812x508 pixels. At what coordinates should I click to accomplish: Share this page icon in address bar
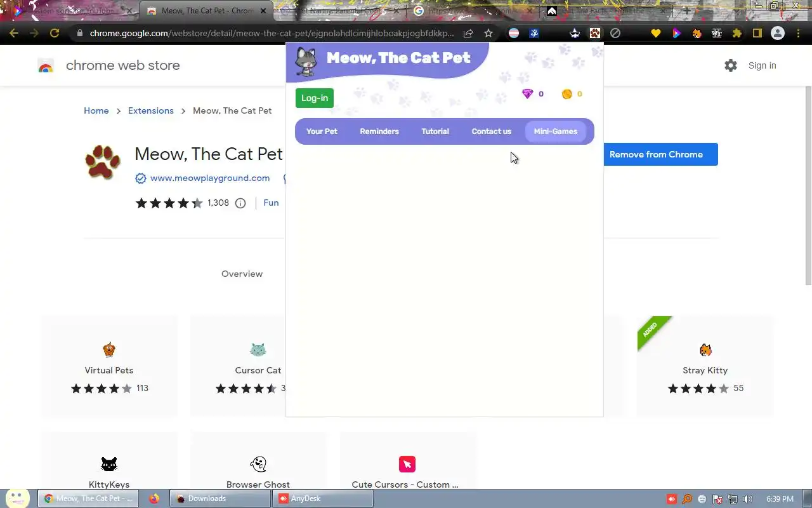(468, 33)
